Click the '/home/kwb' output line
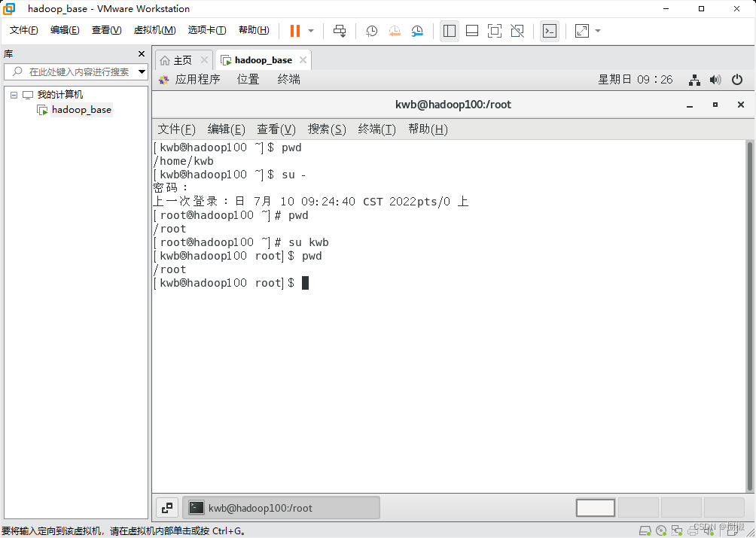 183,161
